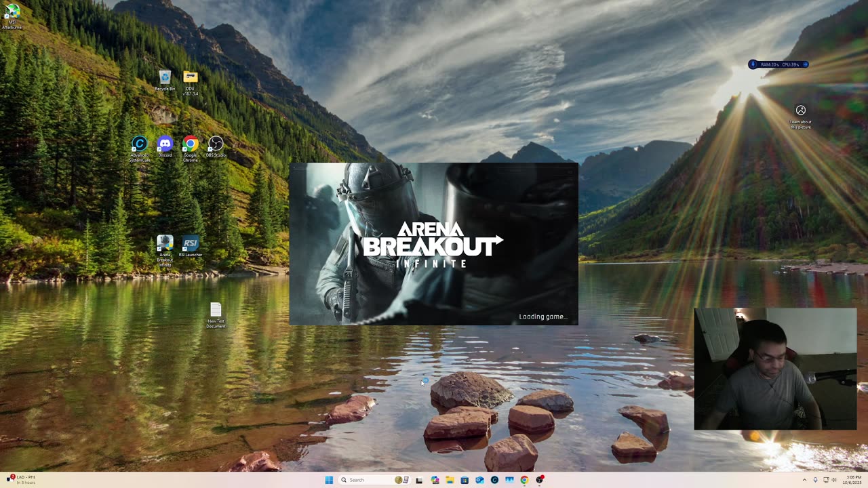This screenshot has width=868, height=488.
Task: Open the Windows Start menu
Action: click(329, 480)
